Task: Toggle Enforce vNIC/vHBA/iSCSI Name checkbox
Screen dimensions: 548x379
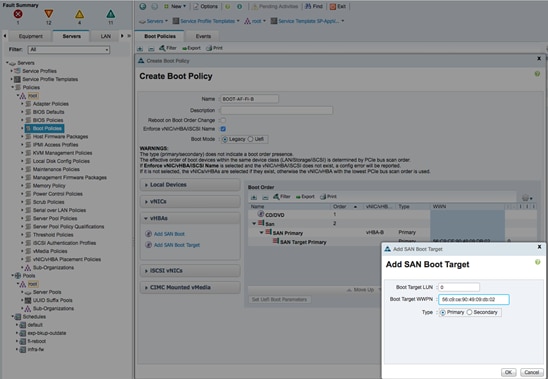Action: click(223, 129)
